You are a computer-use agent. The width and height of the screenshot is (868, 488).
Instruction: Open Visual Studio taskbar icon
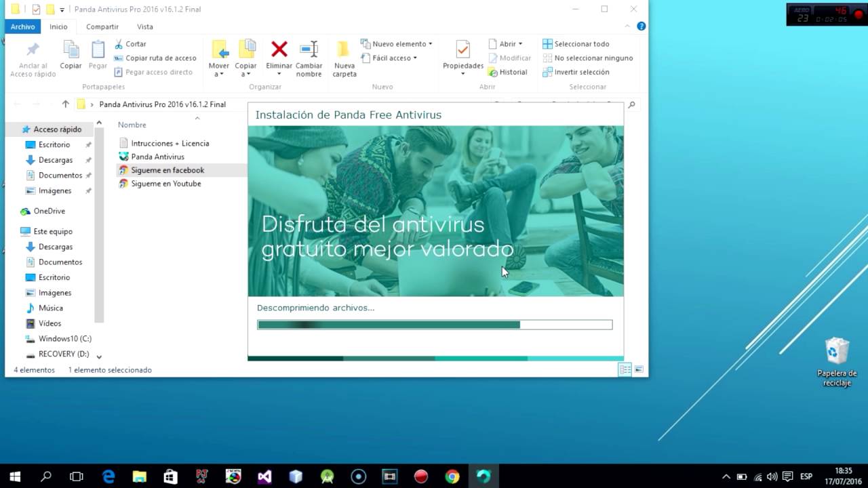coord(264,476)
